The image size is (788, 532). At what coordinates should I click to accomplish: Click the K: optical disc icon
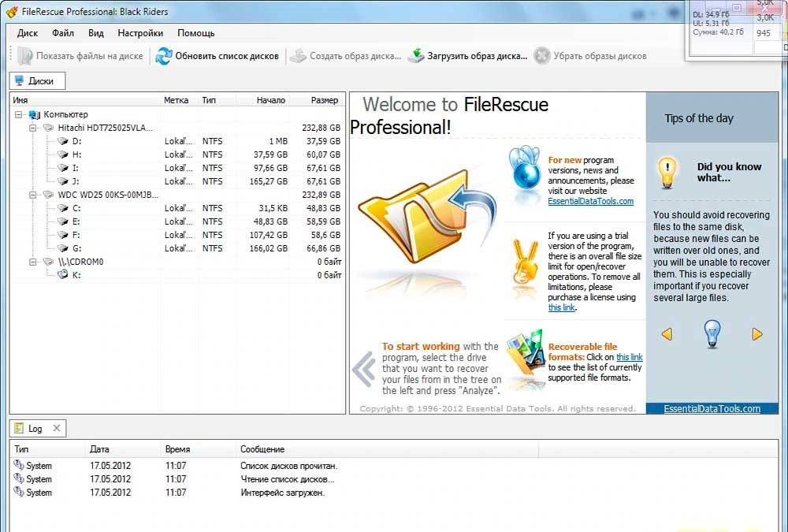[x=63, y=274]
